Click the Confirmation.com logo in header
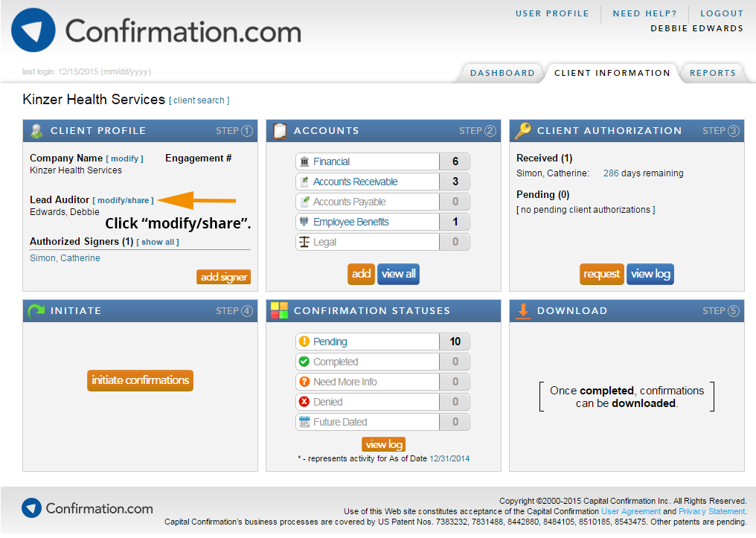Viewport: 756px width, 538px height. click(x=156, y=31)
